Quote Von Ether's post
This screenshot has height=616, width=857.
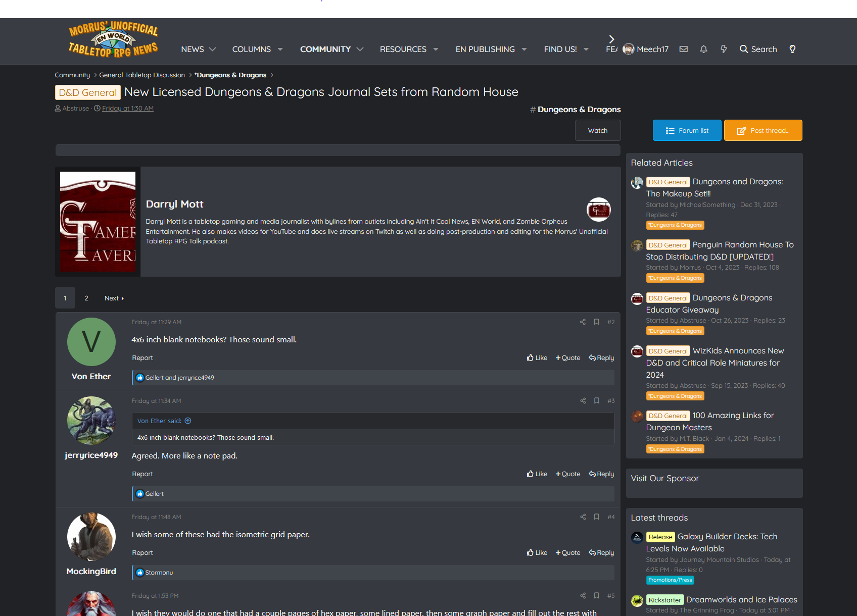tap(568, 358)
